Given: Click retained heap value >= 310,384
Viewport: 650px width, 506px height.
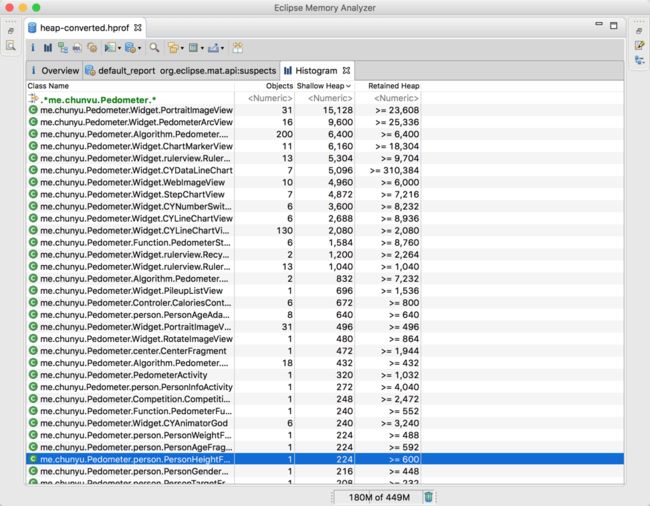Looking at the screenshot, I should point(394,170).
